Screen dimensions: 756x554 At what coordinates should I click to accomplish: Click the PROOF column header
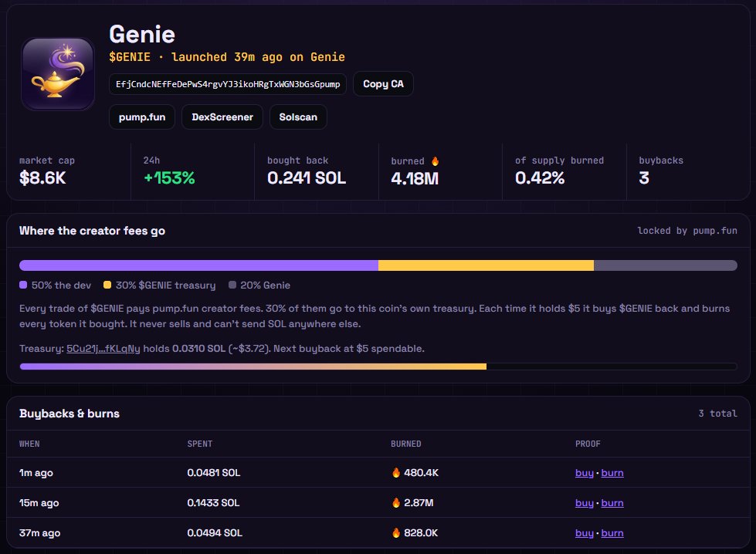coord(588,444)
